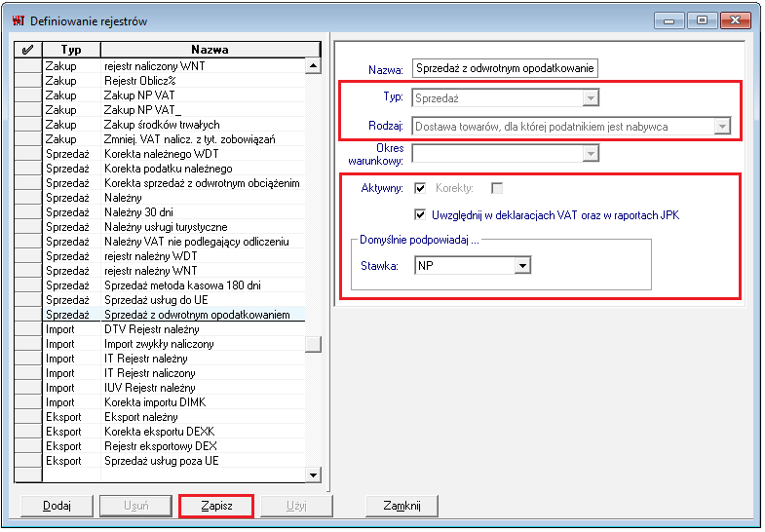
Task: Click the Zamknij button
Action: (x=402, y=506)
